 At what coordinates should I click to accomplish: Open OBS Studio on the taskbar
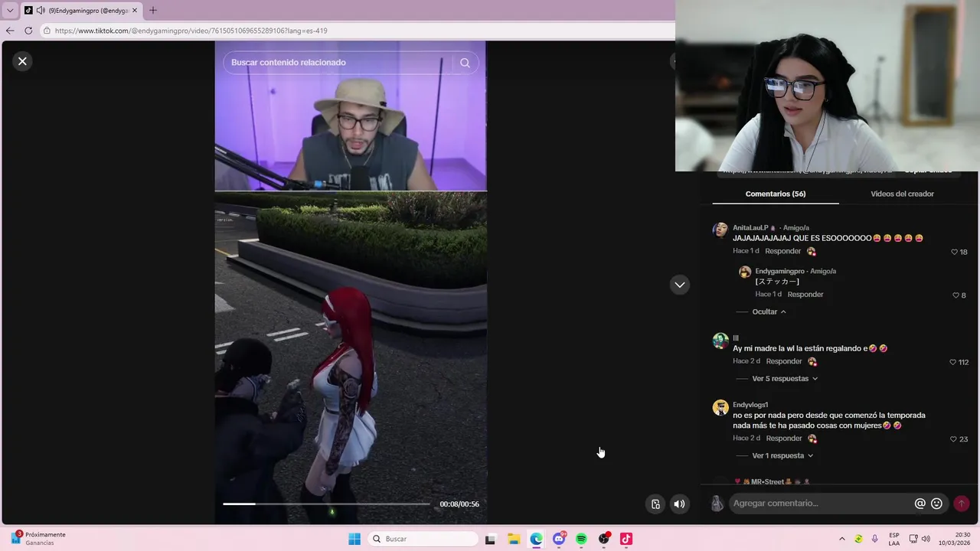click(604, 539)
